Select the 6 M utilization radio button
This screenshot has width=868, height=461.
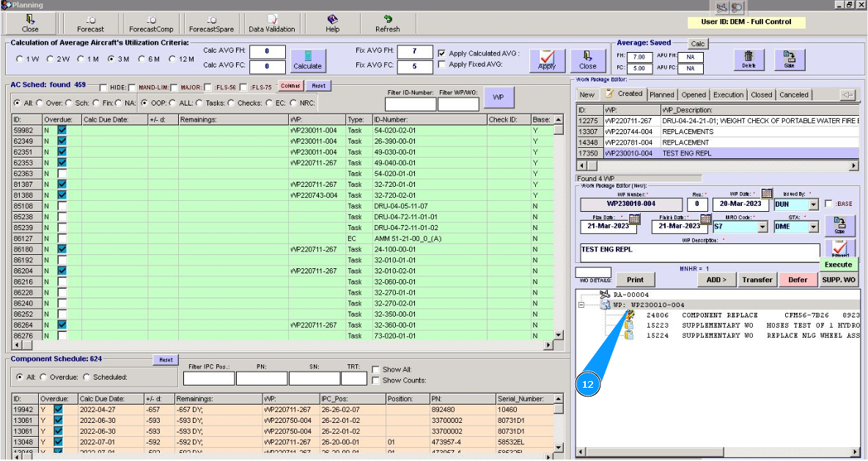click(142, 59)
